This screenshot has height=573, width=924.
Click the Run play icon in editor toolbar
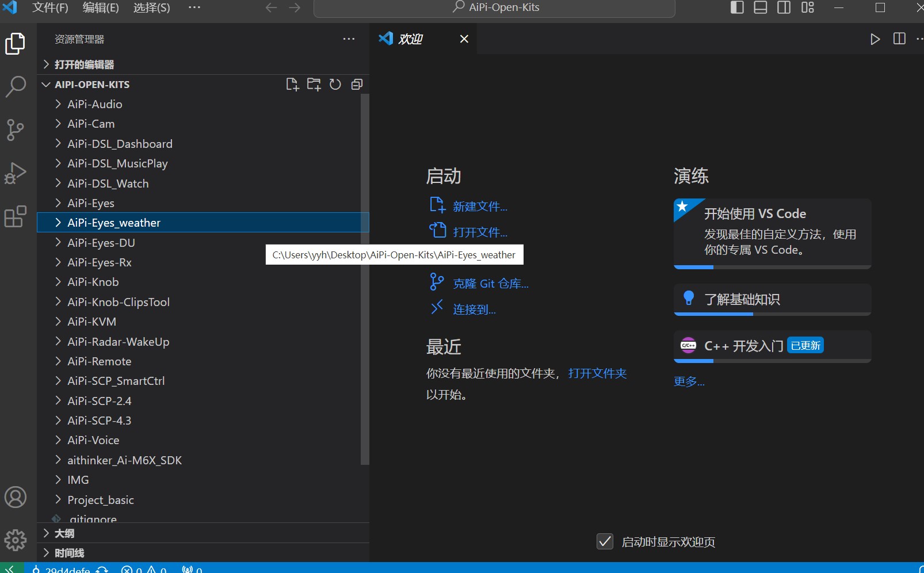[x=875, y=39]
